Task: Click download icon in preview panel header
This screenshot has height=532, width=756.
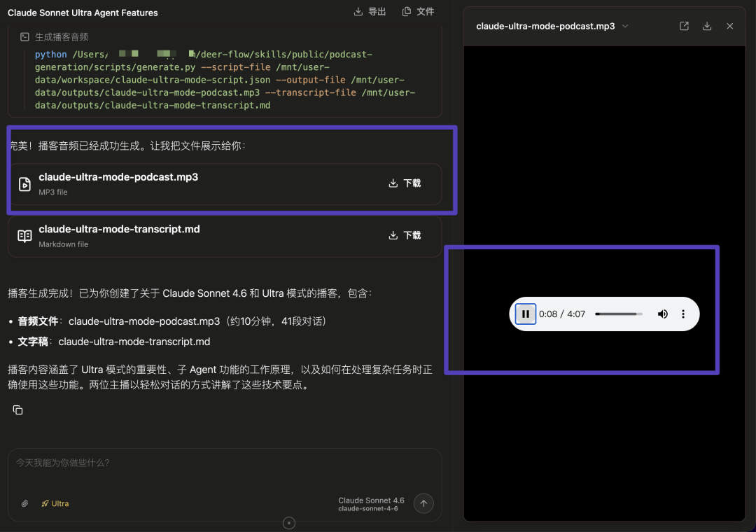Action: point(707,26)
